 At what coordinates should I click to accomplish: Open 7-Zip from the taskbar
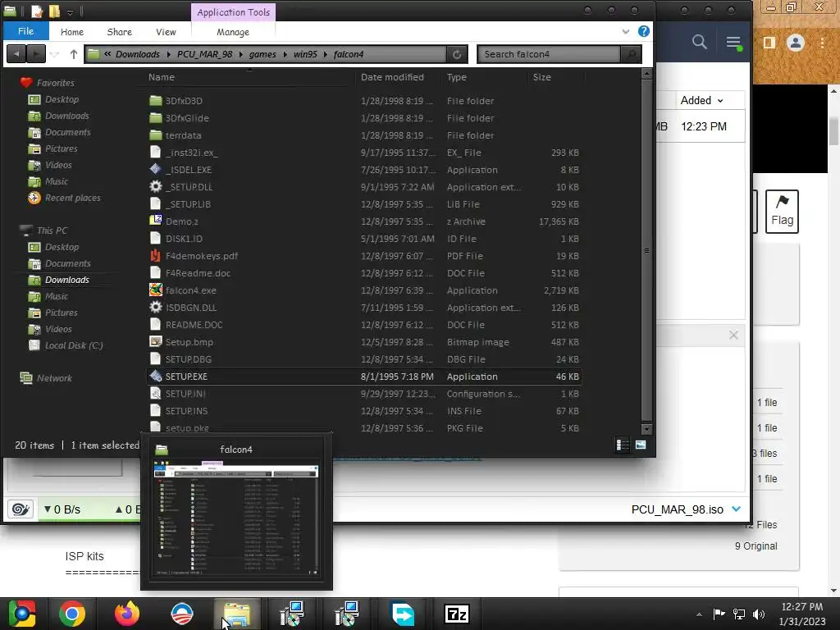click(457, 614)
